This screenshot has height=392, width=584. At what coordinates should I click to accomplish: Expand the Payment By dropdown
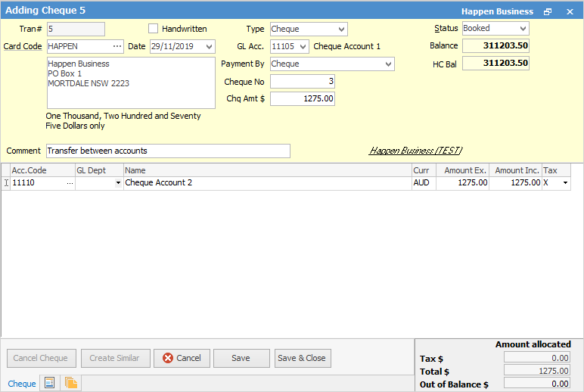(x=388, y=64)
